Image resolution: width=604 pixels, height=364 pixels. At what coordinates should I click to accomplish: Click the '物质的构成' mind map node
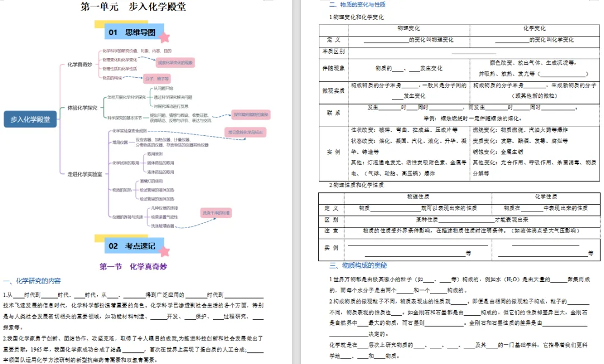pyautogui.click(x=112, y=77)
